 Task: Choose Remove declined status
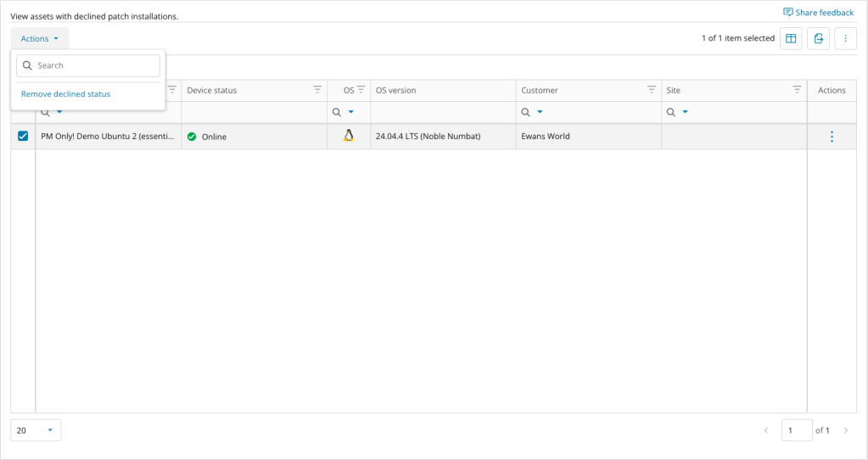click(x=65, y=94)
